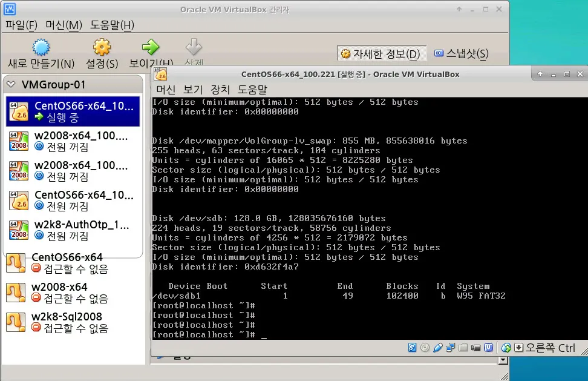This screenshot has width=588, height=381.
Task: Open 머신 menu in the VM window
Action: (166, 89)
